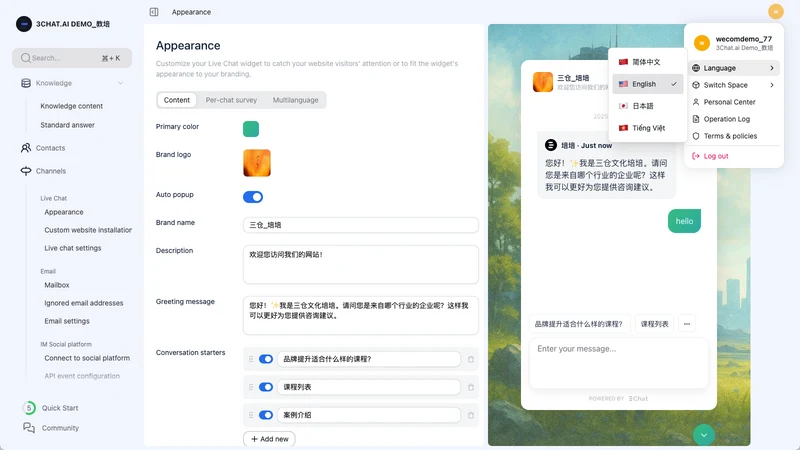Click the Contacts people icon
Viewport: 800px width, 450px height.
pos(26,148)
